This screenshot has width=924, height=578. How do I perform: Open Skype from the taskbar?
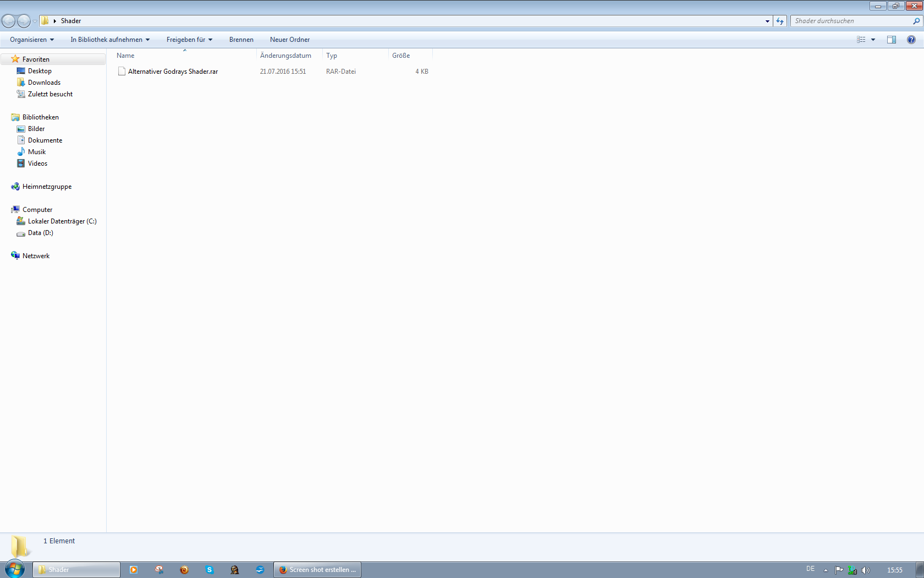(210, 570)
